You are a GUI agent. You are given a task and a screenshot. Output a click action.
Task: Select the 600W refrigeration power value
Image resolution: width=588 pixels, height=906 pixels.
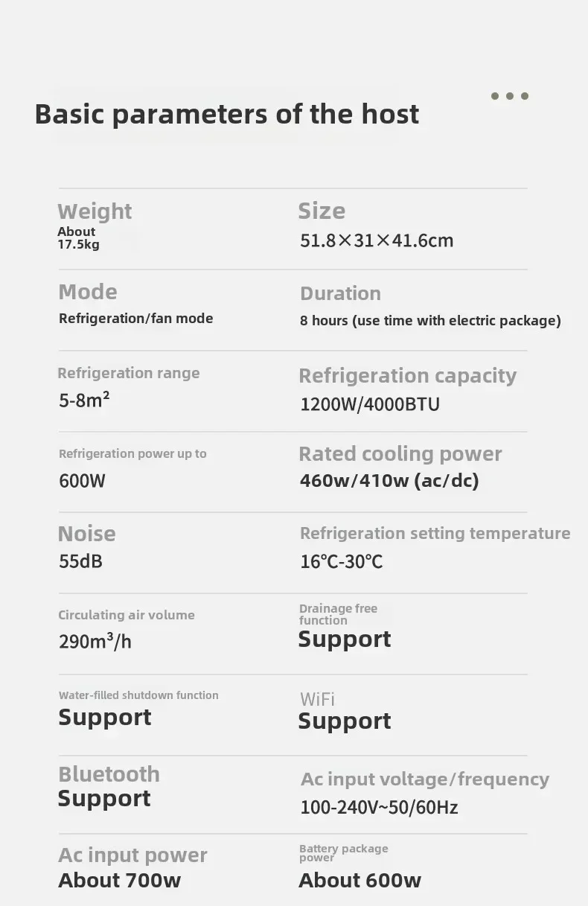point(82,481)
